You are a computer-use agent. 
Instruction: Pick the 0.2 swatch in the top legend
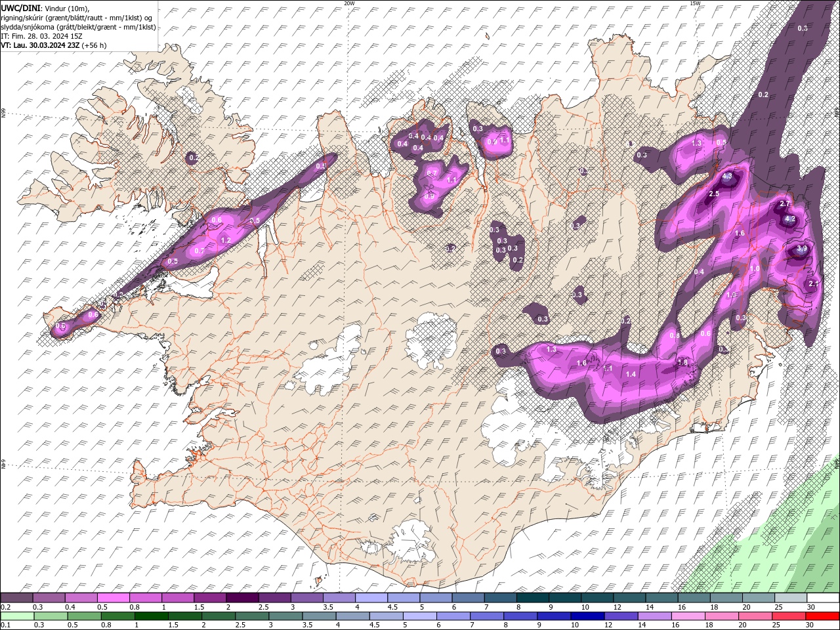pyautogui.click(x=16, y=598)
